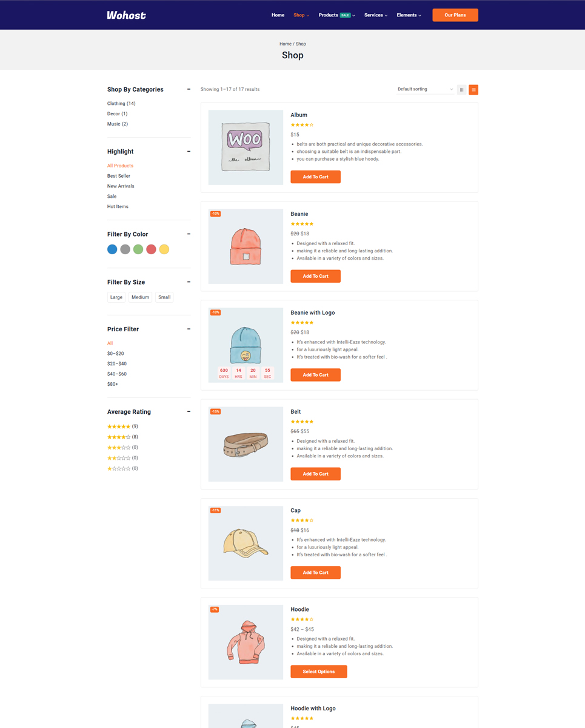Screen dimensions: 585x728
Task: Pick the blue color filter swatch
Action: tap(112, 249)
